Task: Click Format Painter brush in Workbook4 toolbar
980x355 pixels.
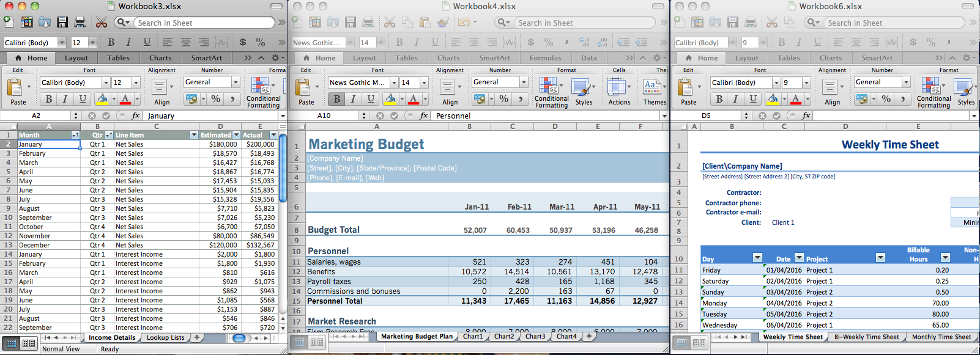Action: click(443, 23)
